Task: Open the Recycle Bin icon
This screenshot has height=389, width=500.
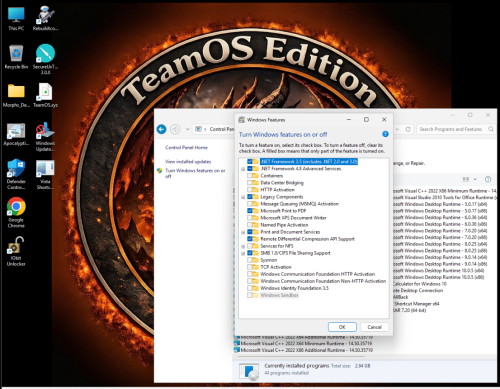Action: pyautogui.click(x=16, y=57)
